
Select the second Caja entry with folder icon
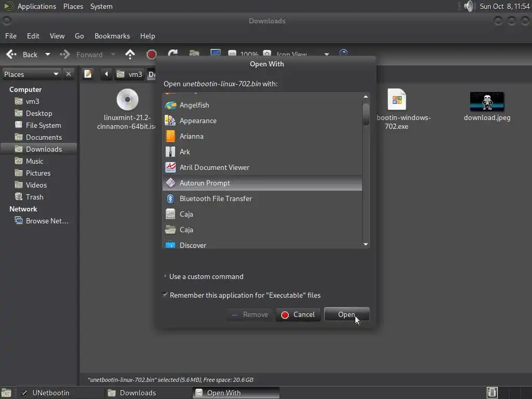[x=170, y=230]
